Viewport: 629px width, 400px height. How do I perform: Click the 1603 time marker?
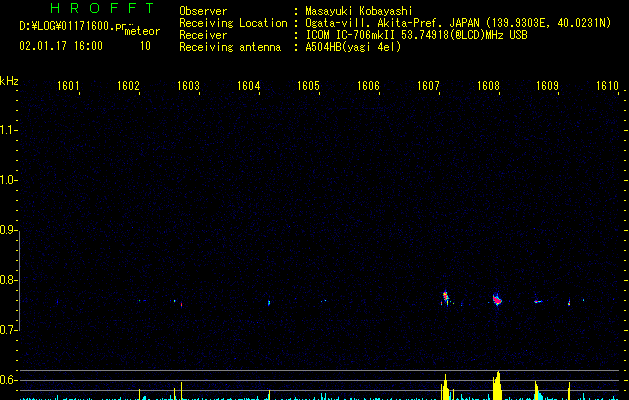click(188, 86)
